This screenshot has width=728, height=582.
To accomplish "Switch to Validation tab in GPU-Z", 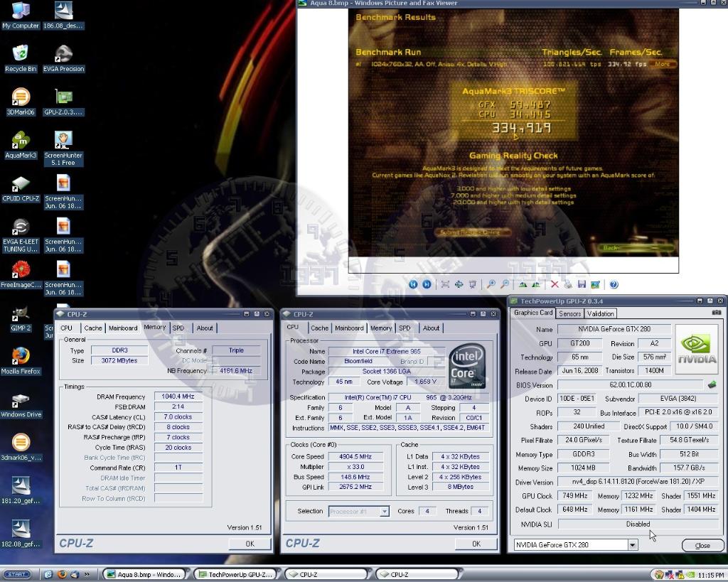I will click(600, 314).
